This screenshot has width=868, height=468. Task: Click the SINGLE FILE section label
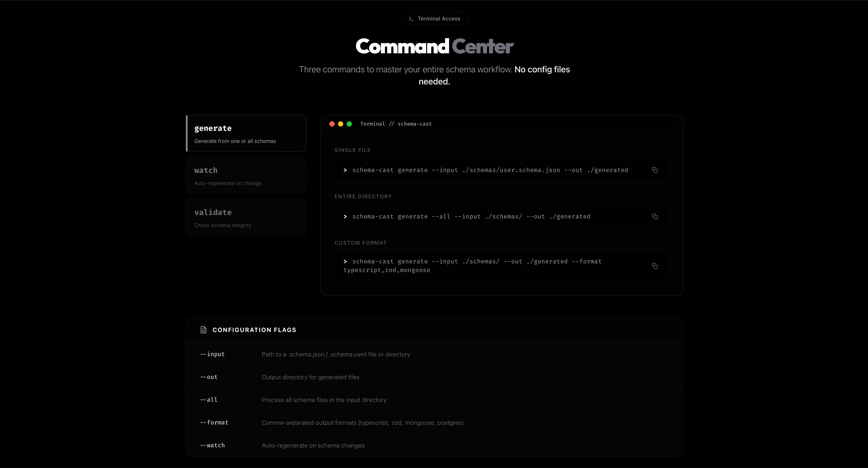(352, 150)
